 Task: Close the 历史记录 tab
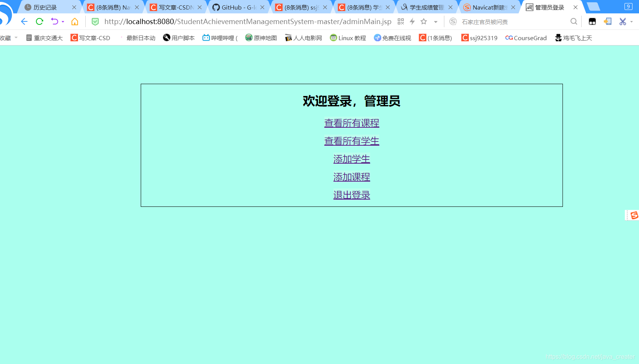(74, 7)
